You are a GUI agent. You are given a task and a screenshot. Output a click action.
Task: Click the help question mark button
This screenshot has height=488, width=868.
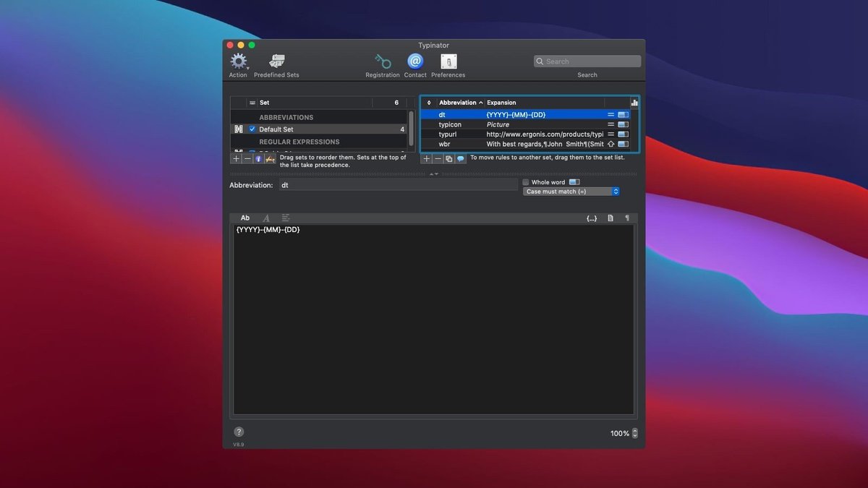239,431
